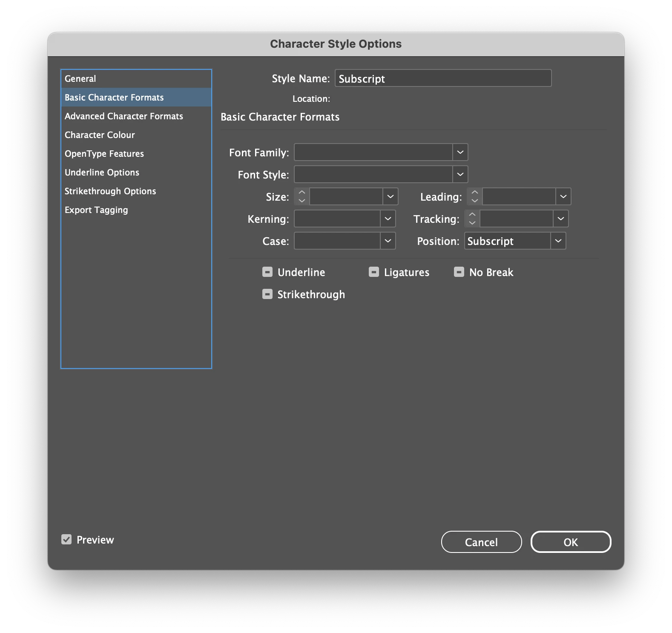Expand the Font Style dropdown arrow
The image size is (672, 633).
pyautogui.click(x=460, y=174)
